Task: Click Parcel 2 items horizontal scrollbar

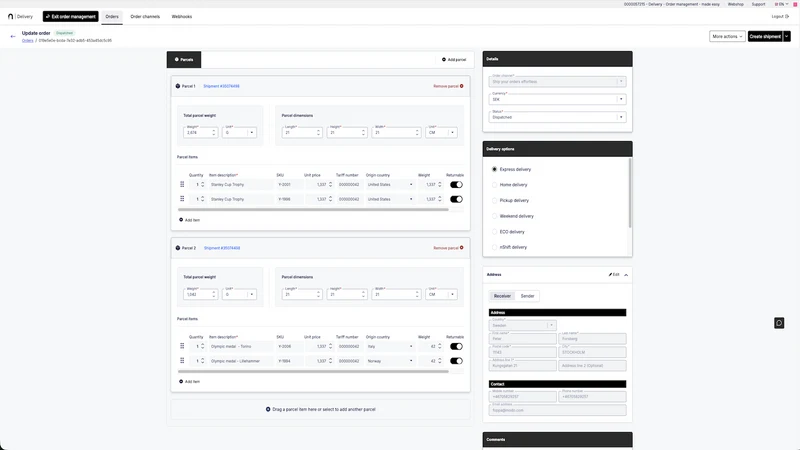Action: [313, 371]
